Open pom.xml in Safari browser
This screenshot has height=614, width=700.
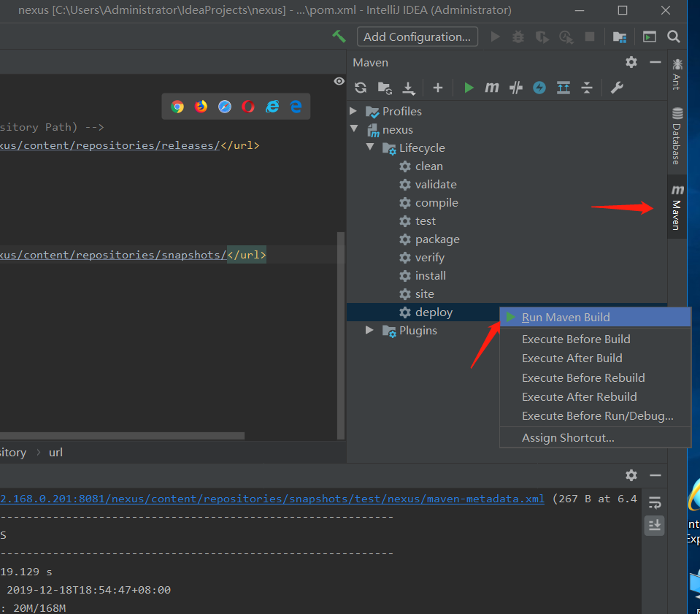click(x=225, y=107)
